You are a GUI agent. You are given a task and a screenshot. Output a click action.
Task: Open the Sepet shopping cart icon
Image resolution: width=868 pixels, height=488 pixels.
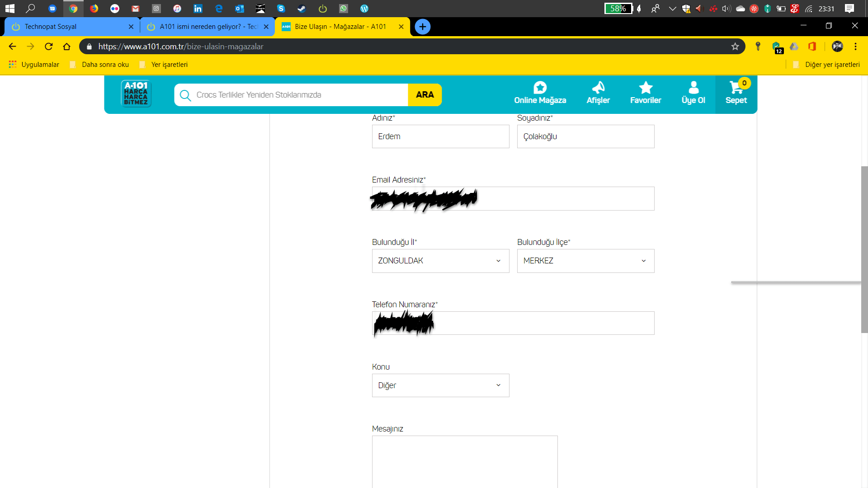click(x=736, y=88)
